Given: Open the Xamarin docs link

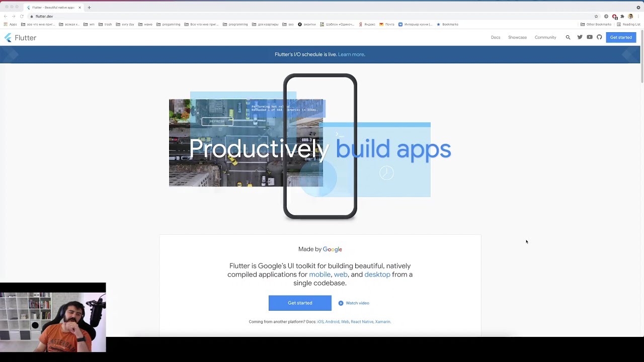Looking at the screenshot, I should [x=382, y=322].
